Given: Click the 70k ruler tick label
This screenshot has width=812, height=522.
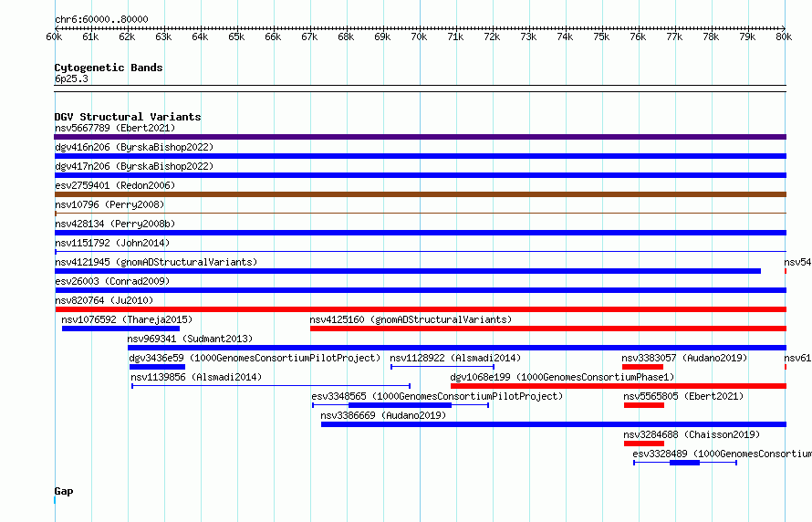Looking at the screenshot, I should (x=419, y=37).
